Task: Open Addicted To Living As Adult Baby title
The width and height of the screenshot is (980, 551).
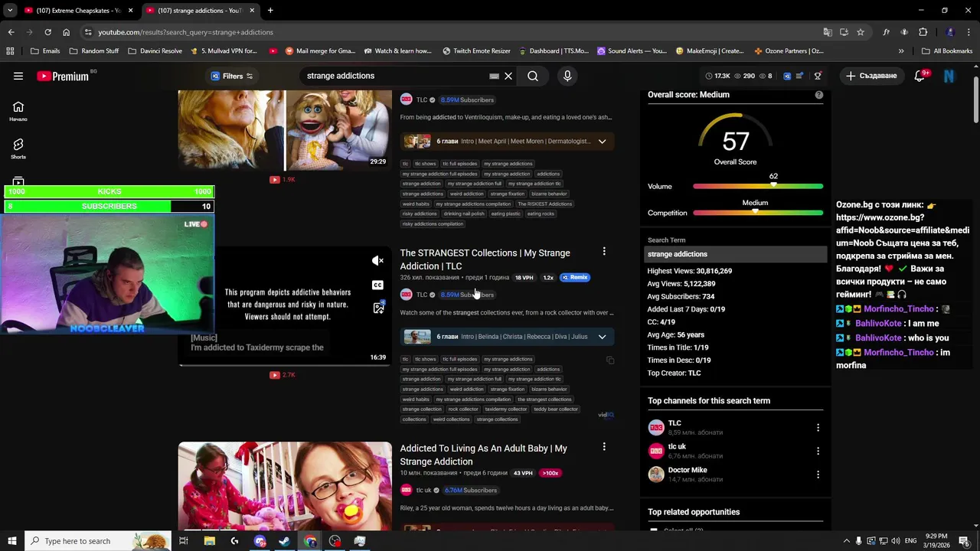Action: 483,455
